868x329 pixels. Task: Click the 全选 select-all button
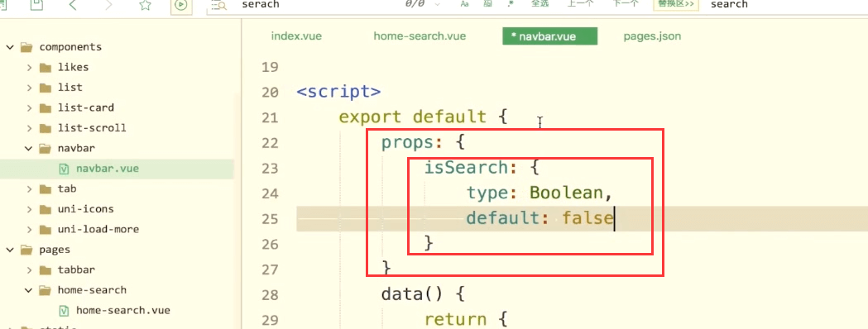pos(540,4)
